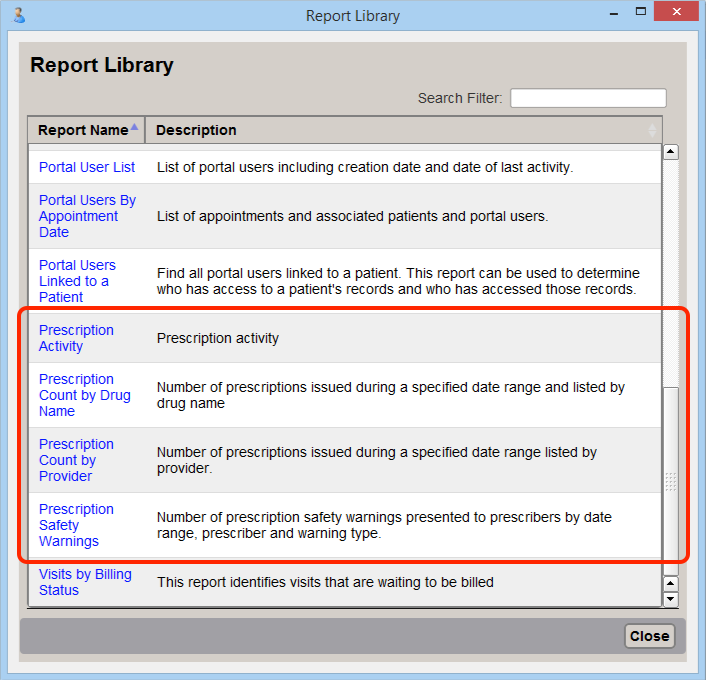The height and width of the screenshot is (680, 706).
Task: Click the 'Report Library' page heading
Action: tap(102, 65)
